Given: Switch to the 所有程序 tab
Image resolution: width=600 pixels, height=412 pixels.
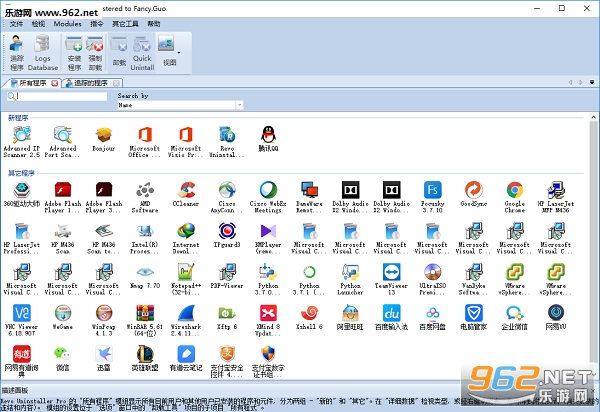Looking at the screenshot, I should (33, 83).
